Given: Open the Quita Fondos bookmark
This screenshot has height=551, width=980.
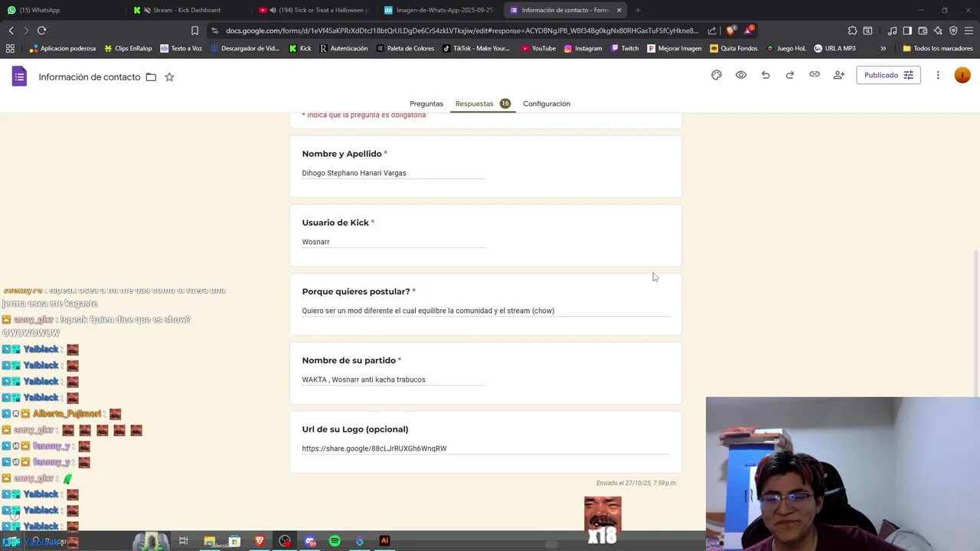Looking at the screenshot, I should [x=733, y=48].
